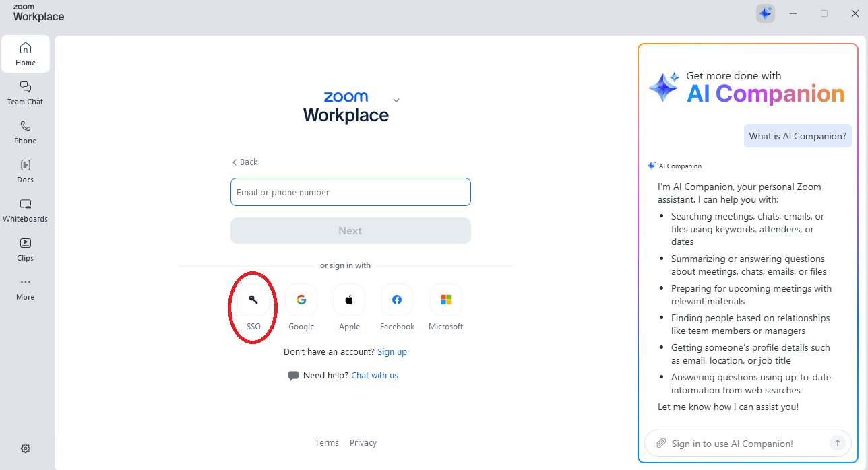Select the SSO key icon
Screen dimensions: 868x470
(253, 299)
